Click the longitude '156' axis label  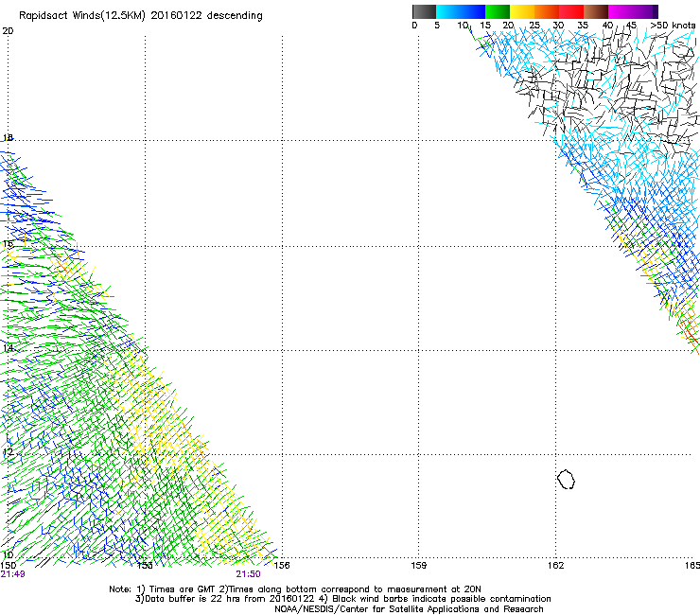pos(282,566)
